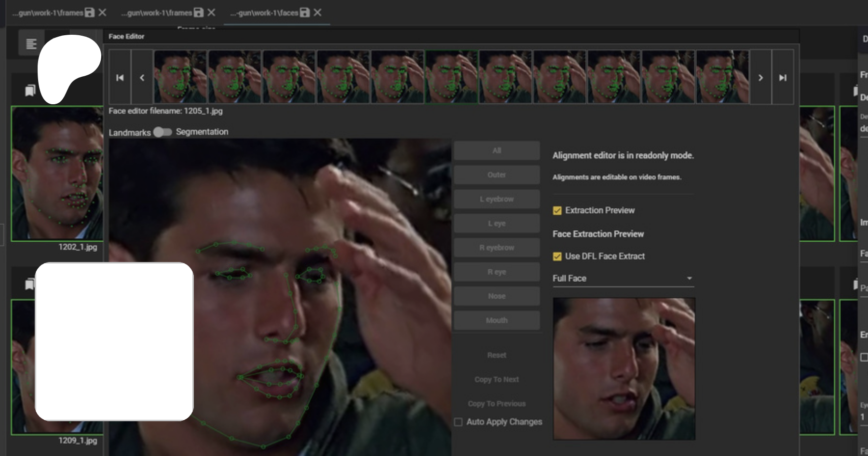Switch to first work-1\frames tab
This screenshot has width=868, height=456.
coord(47,13)
